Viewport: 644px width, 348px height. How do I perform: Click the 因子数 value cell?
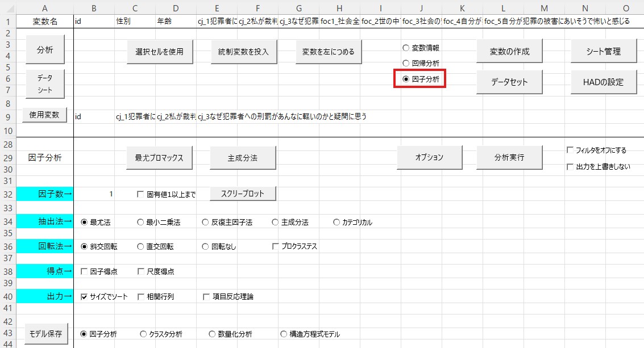click(94, 194)
